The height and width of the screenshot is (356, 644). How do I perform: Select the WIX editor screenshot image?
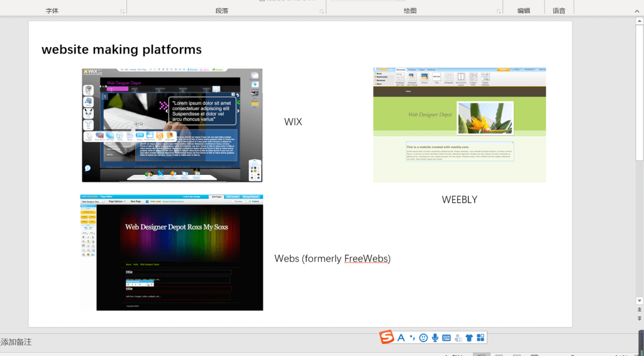click(172, 125)
